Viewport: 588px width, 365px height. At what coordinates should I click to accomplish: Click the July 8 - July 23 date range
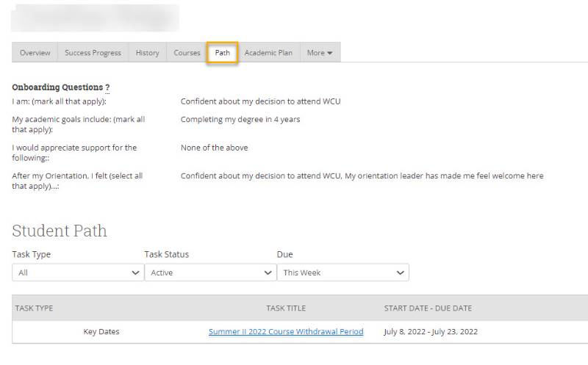point(431,332)
